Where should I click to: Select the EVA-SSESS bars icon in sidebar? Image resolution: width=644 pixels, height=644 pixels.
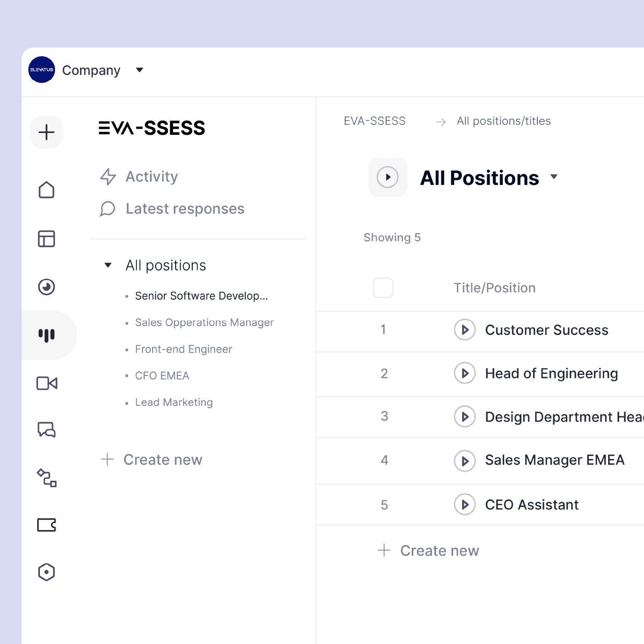(x=47, y=335)
